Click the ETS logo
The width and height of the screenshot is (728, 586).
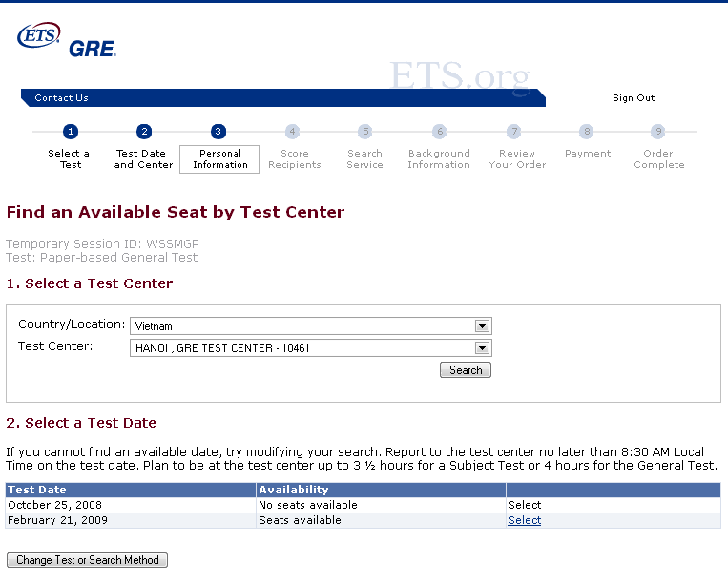pos(39,34)
